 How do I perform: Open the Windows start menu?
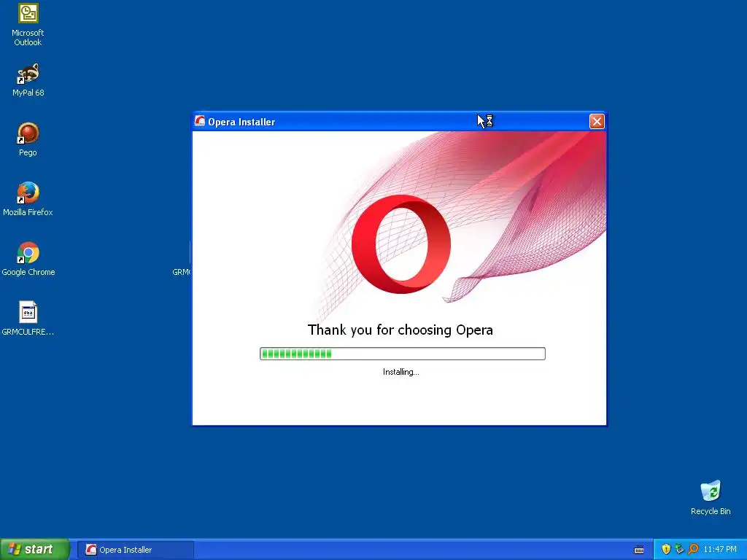[x=34, y=550]
